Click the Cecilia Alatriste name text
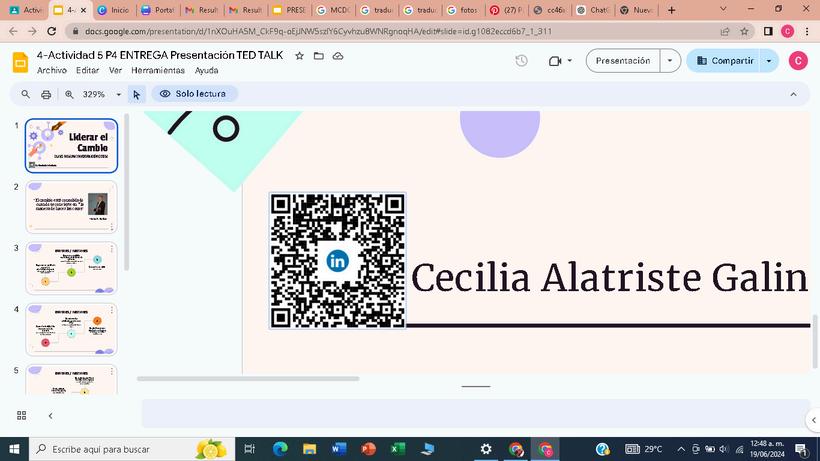Screen dimensions: 820x461 610,278
